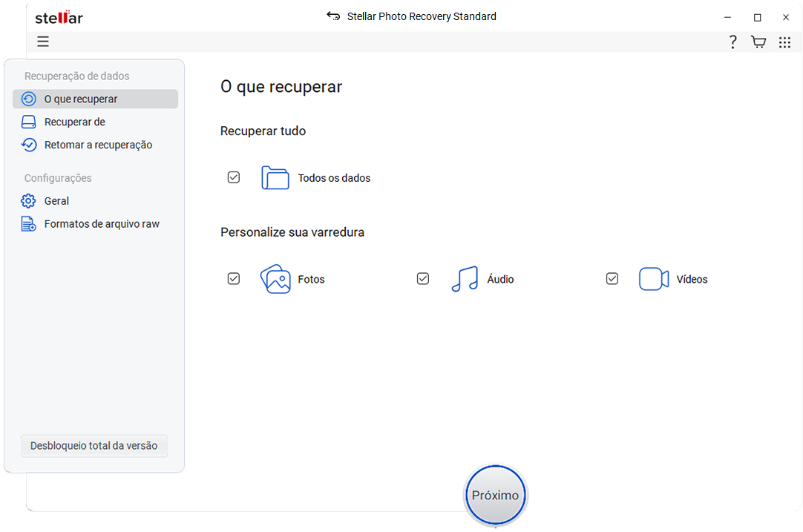Click the Stellar logo
The image size is (803, 532).
pyautogui.click(x=59, y=17)
